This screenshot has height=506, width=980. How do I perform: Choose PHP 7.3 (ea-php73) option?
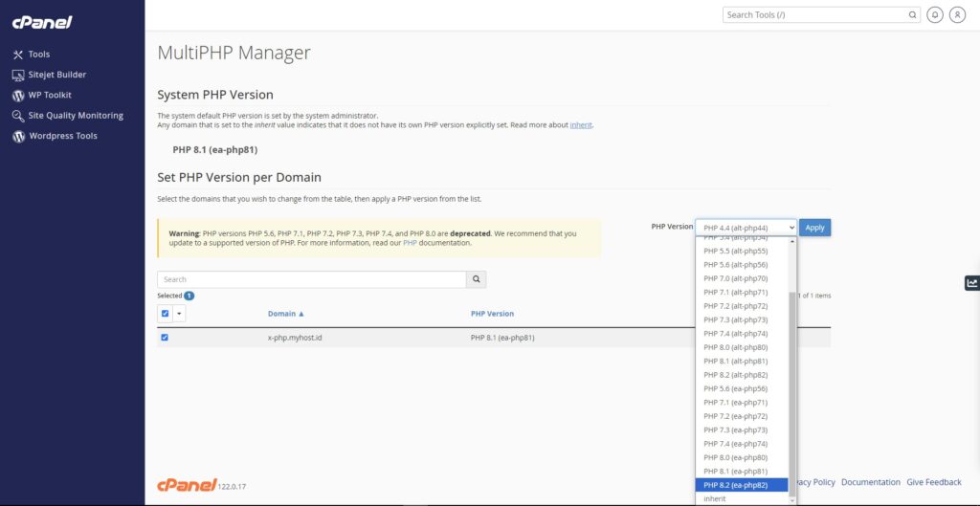742,429
